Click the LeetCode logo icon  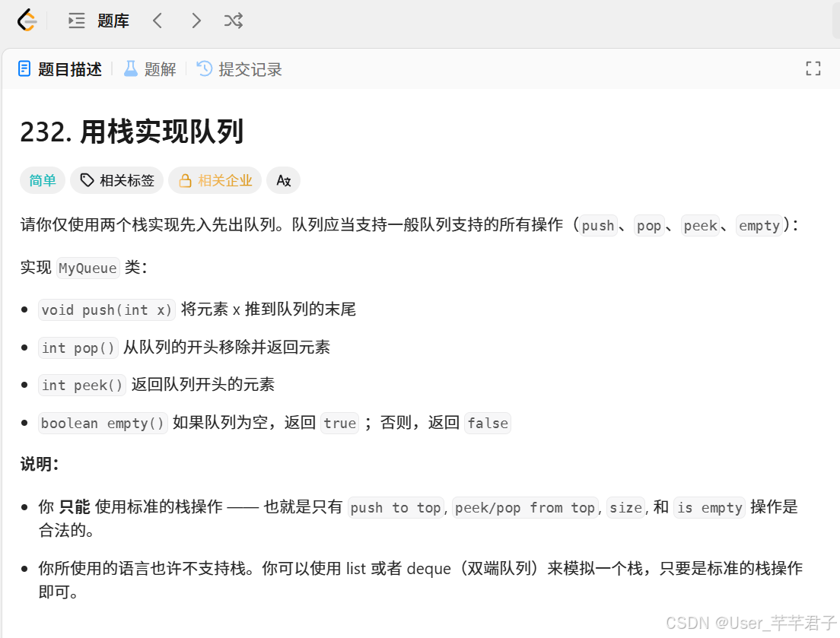[27, 21]
